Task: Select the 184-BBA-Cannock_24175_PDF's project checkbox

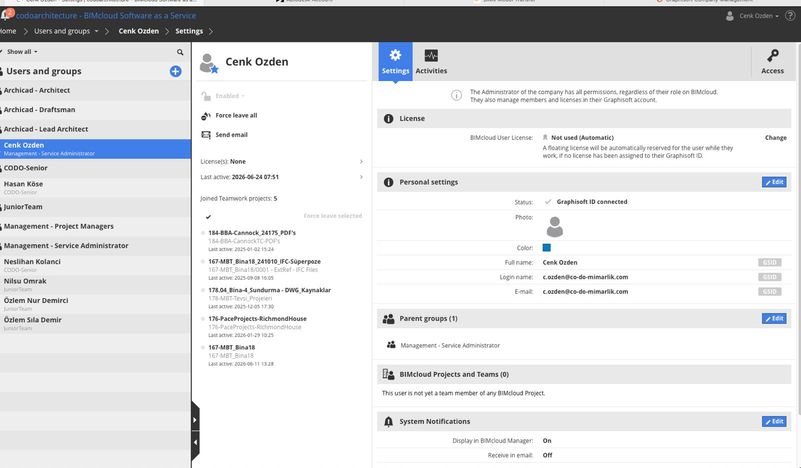Action: (203, 233)
